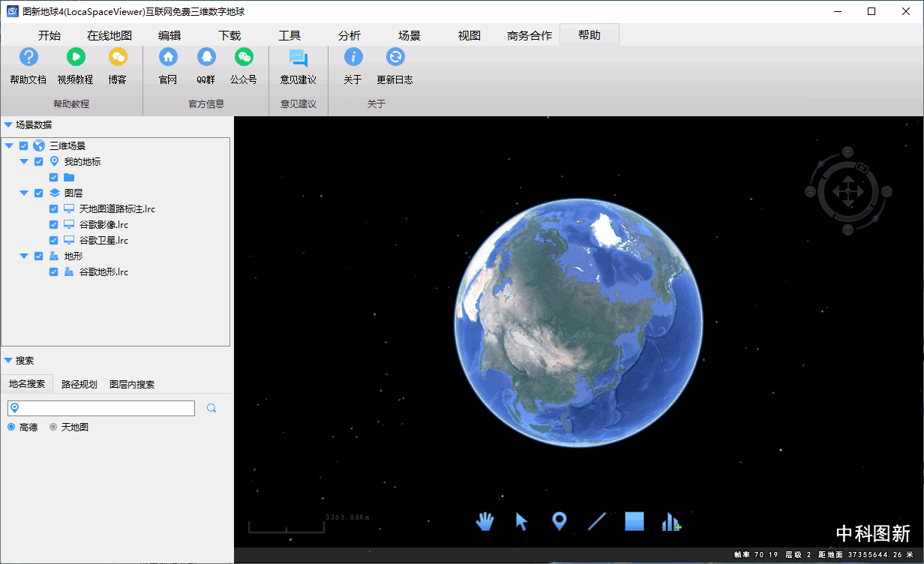Switch to the 路径规划 search tab
This screenshot has width=924, height=564.
(79, 384)
